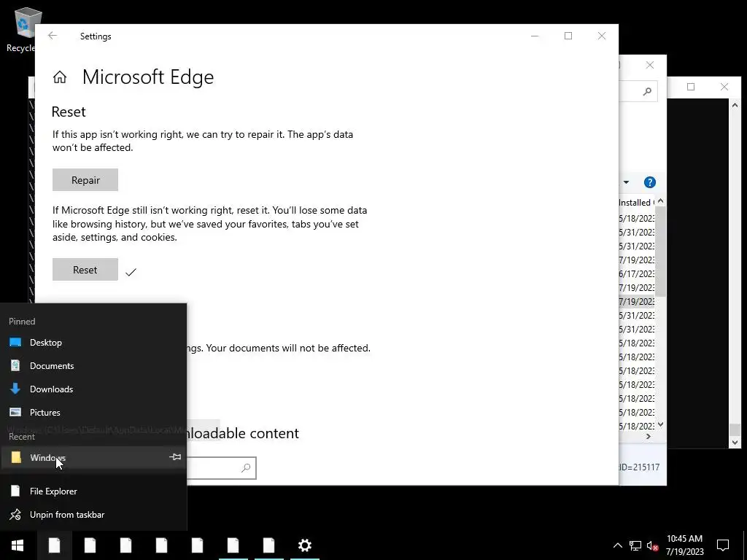The height and width of the screenshot is (560, 747).
Task: Open the fourth blank taskbar app icon
Action: point(161,545)
